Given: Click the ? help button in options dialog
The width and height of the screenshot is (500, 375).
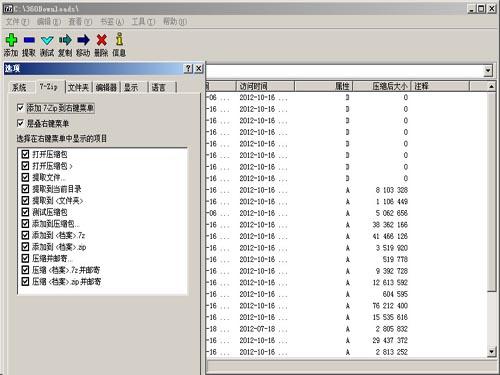Looking at the screenshot, I should click(x=188, y=68).
